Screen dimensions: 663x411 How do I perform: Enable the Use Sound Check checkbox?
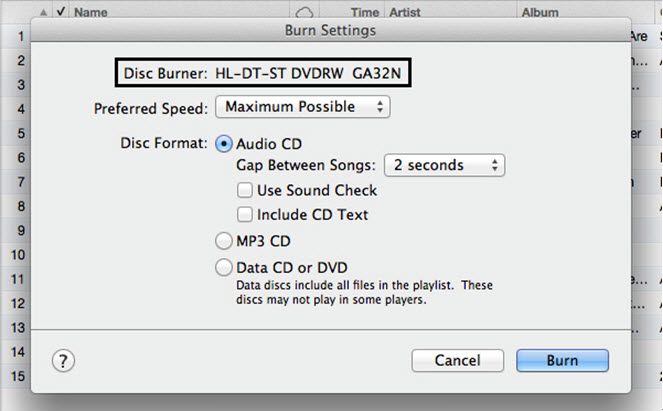pos(245,190)
